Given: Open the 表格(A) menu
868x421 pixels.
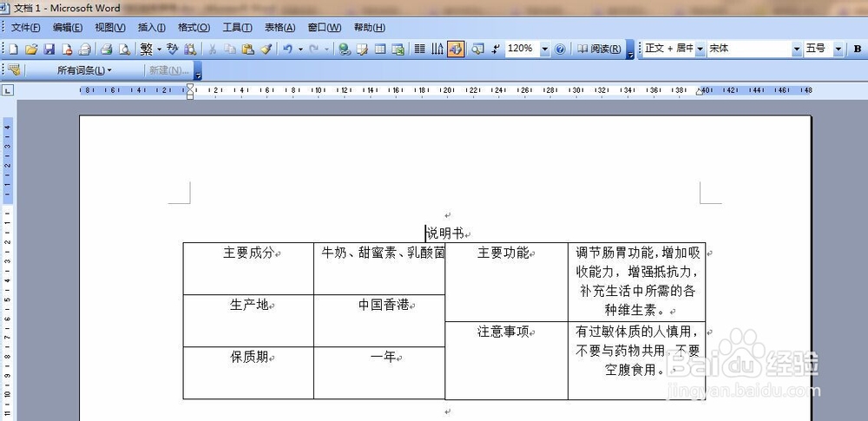Looking at the screenshot, I should [x=279, y=28].
